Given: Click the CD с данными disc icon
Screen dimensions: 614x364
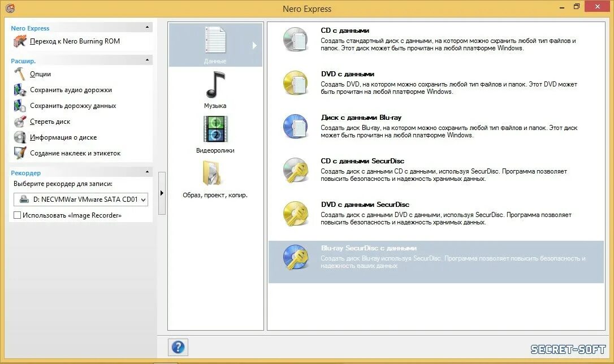Looking at the screenshot, I should click(296, 39).
